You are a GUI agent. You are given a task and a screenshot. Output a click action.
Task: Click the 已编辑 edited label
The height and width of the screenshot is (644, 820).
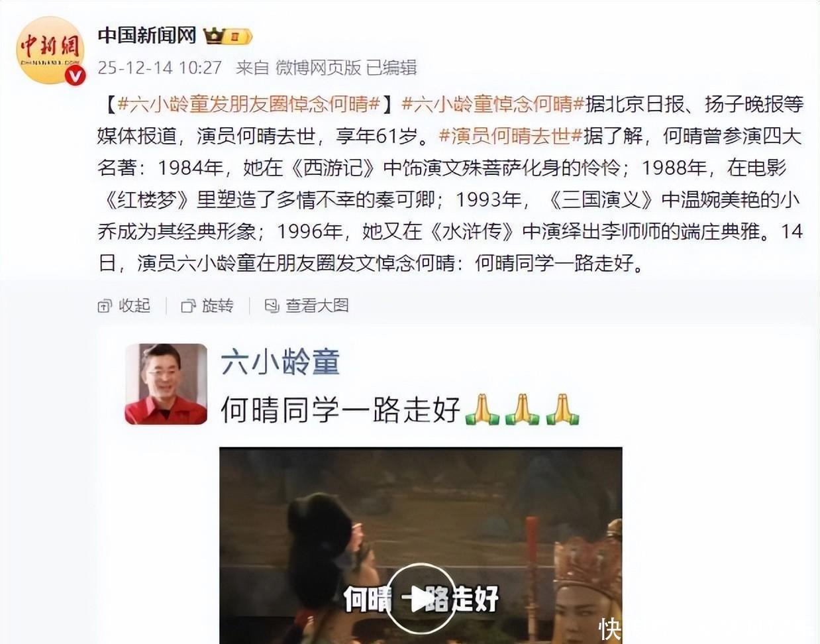tap(391, 68)
